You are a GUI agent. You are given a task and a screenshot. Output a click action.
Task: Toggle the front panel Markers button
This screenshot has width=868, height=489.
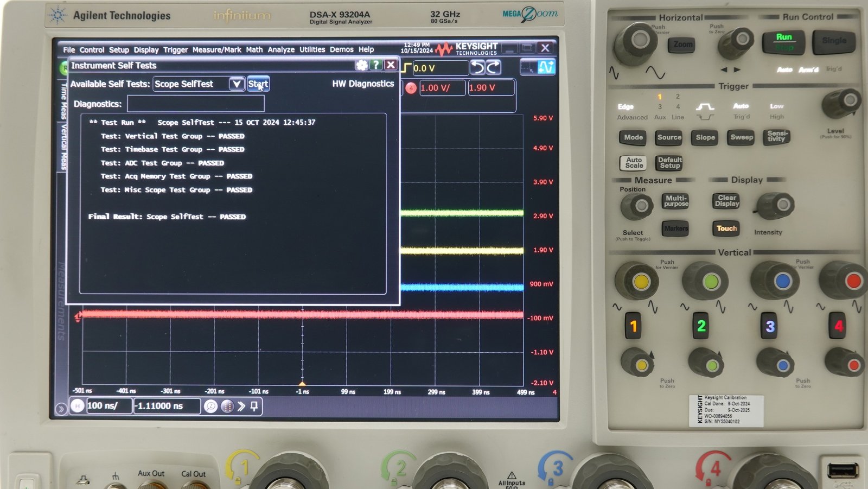pos(675,228)
